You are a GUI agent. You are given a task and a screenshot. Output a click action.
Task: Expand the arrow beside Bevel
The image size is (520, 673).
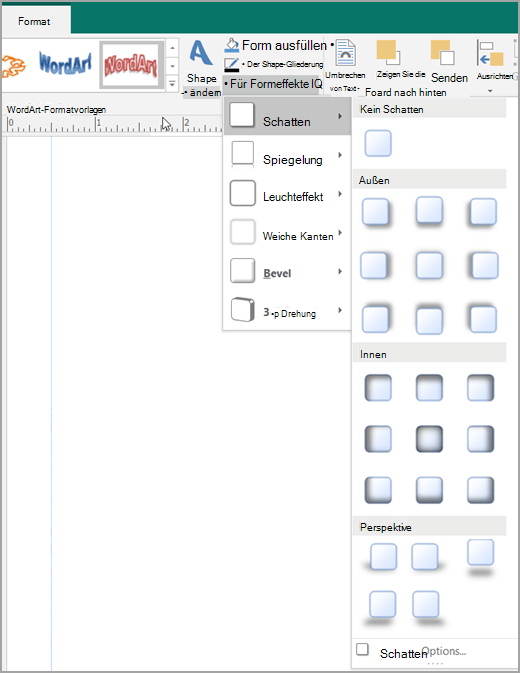coord(340,271)
